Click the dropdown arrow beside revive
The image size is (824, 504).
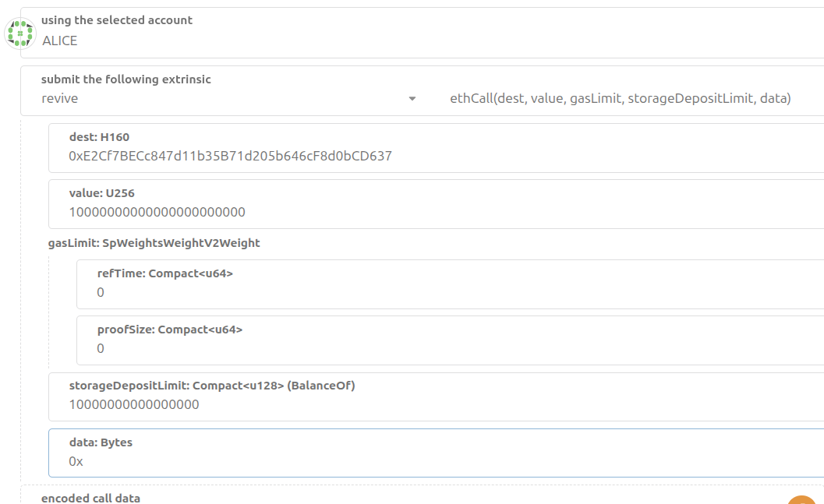412,99
